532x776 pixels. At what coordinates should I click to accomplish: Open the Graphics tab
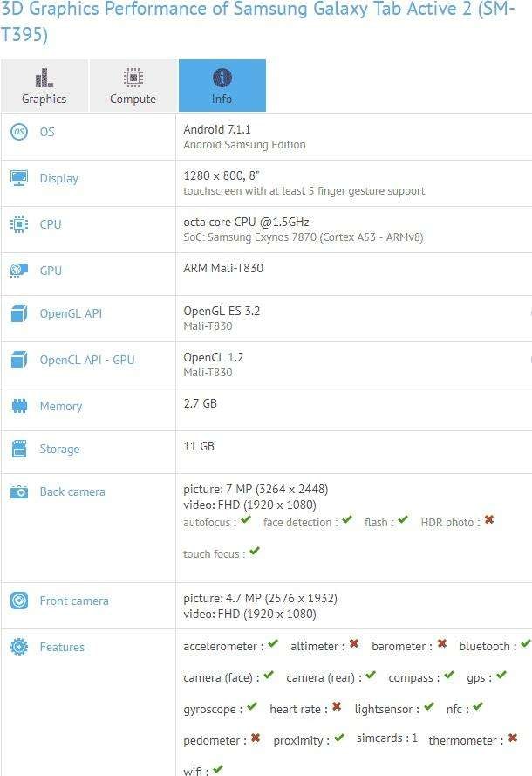44,86
